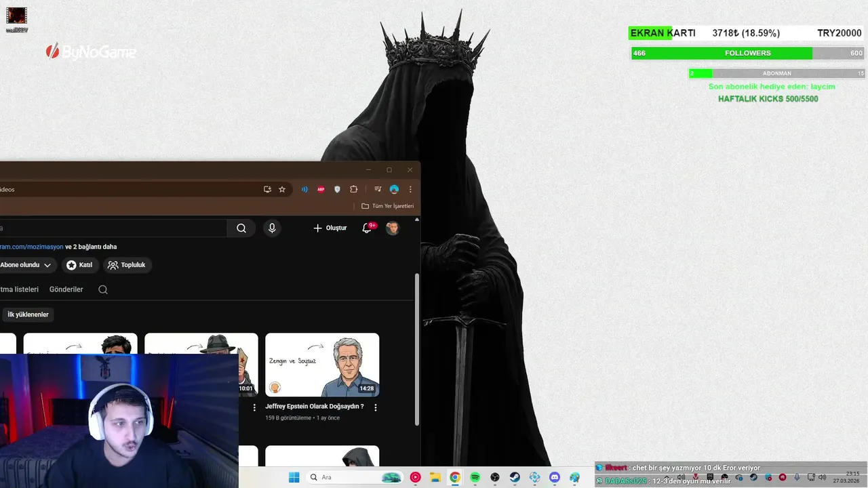Screen dimensions: 868x488
Task: Open 've 2 bağlantı daha' links
Action: (91, 247)
